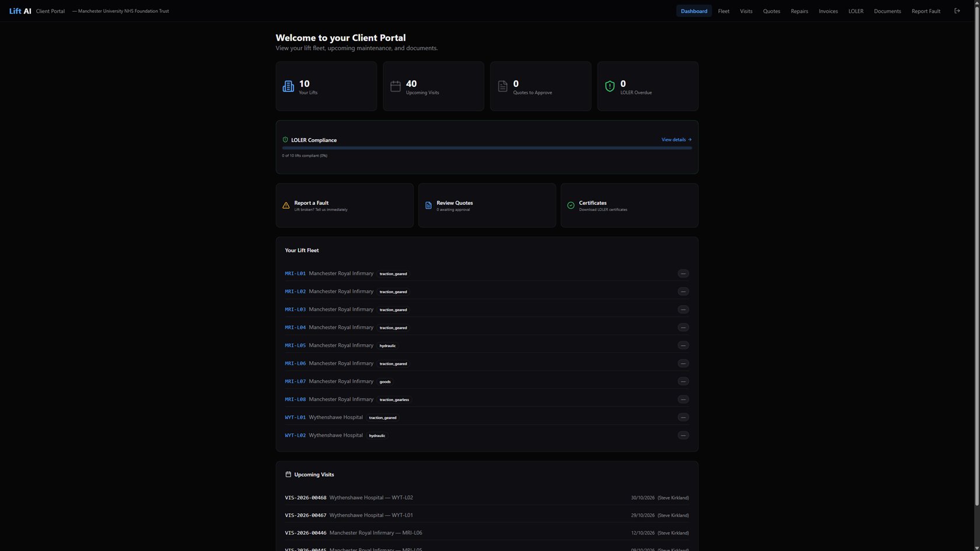The image size is (980, 551).
Task: Click the Lift AI logo
Action: (20, 11)
